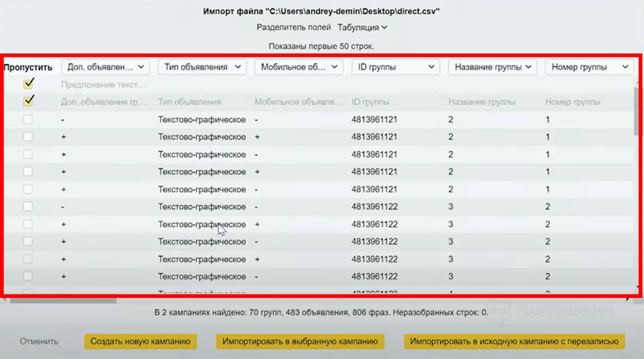Expand the Доп. объявление column mapping dropdown
644x359 pixels.
pyautogui.click(x=105, y=67)
